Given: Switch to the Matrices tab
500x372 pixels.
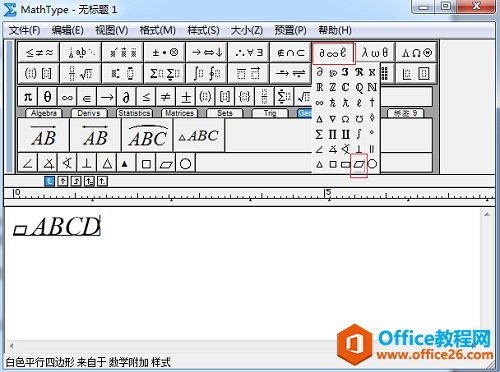Looking at the screenshot, I should coord(180,113).
